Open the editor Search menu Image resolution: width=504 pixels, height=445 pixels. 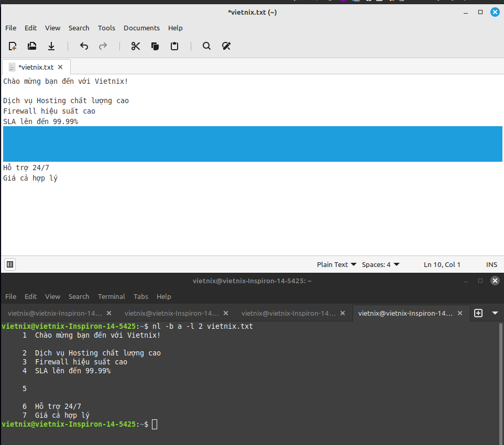79,28
